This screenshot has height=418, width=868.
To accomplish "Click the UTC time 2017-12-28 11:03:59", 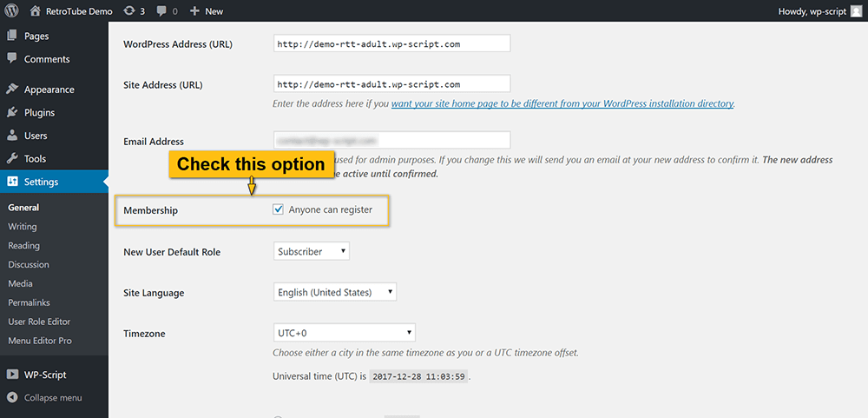I will [419, 376].
